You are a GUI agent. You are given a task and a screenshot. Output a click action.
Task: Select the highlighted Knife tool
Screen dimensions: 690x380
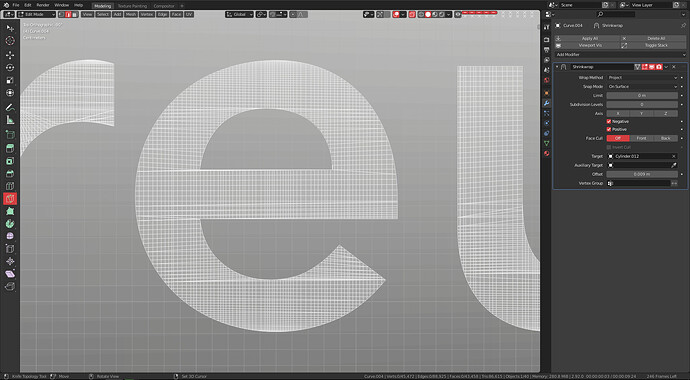[x=10, y=198]
